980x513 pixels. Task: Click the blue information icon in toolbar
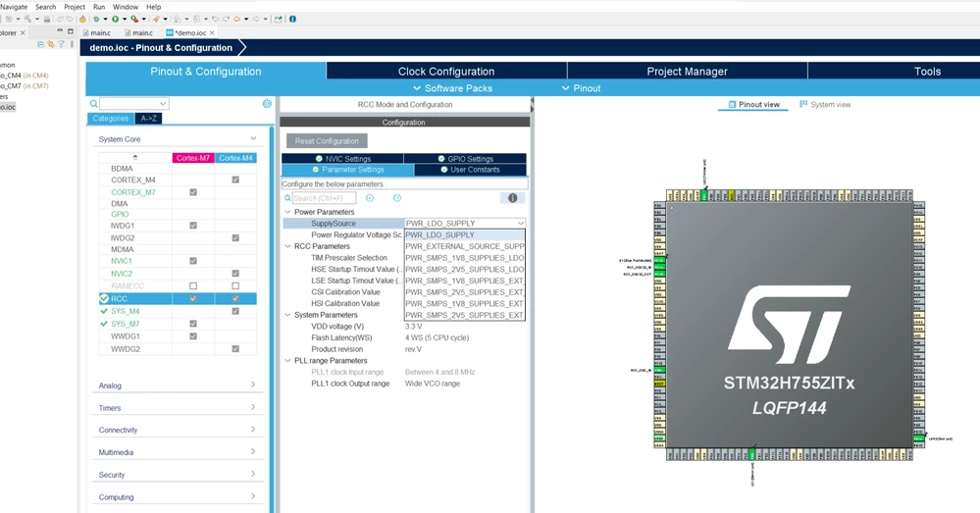click(x=292, y=19)
